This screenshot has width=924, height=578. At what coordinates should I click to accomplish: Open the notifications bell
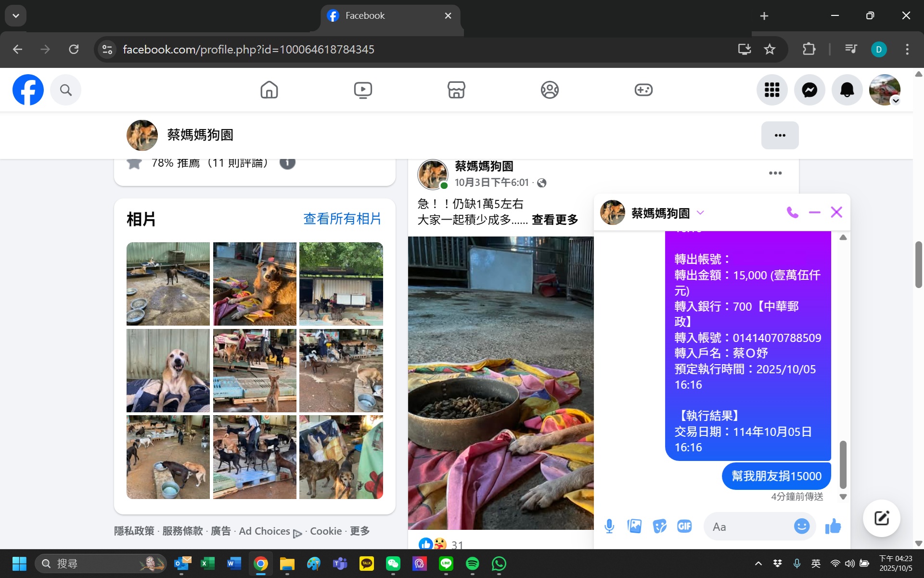[x=847, y=90]
